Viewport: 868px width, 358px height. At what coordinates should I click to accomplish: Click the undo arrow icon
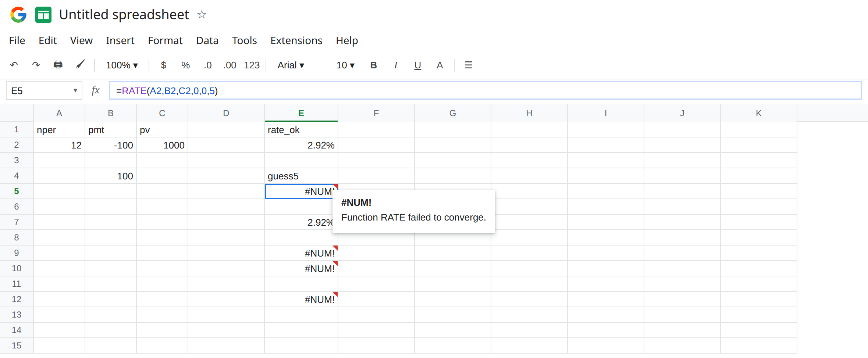pyautogui.click(x=14, y=65)
